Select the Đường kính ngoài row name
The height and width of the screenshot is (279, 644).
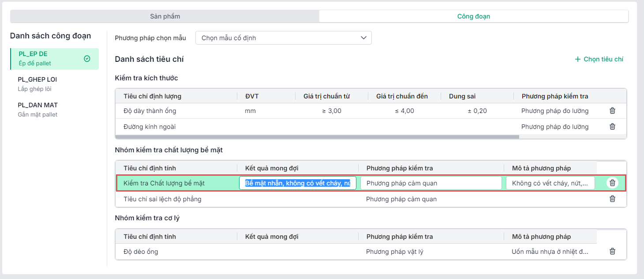click(x=150, y=127)
